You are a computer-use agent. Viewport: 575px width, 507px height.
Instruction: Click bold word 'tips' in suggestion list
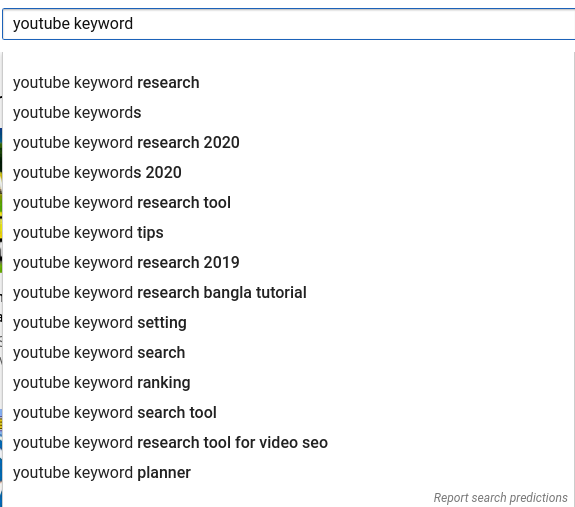pos(150,233)
